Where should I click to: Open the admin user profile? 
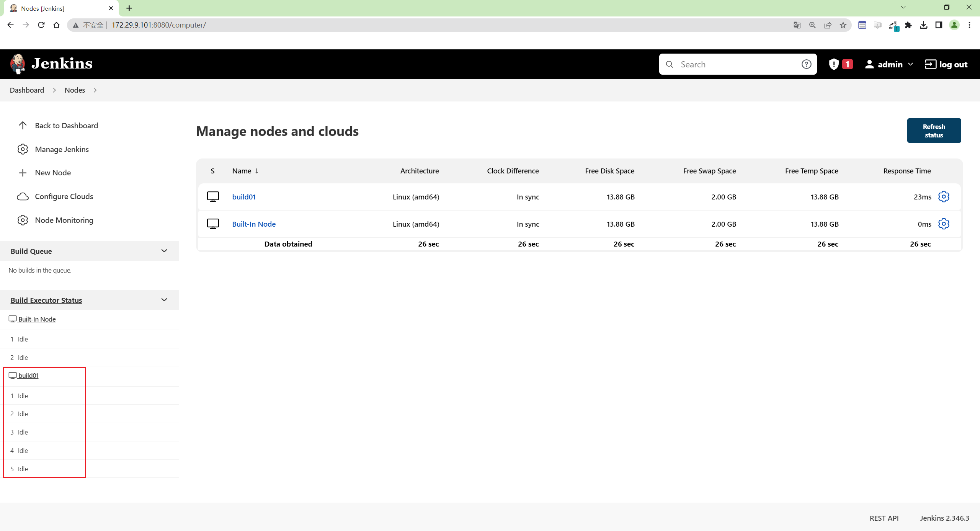coord(884,64)
